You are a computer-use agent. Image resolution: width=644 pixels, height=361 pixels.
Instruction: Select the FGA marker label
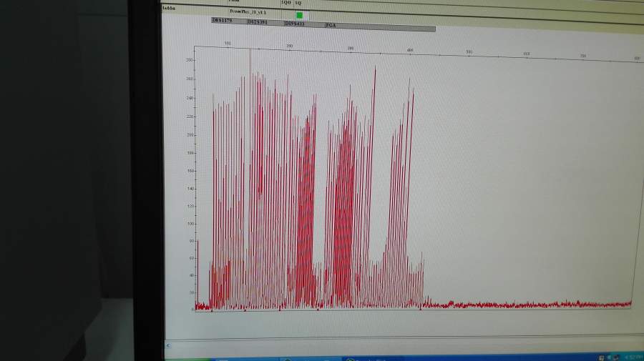click(331, 25)
